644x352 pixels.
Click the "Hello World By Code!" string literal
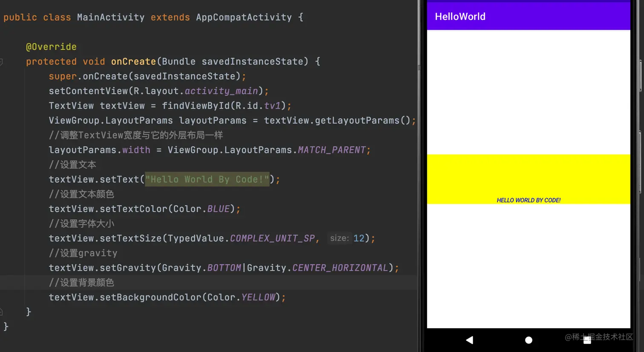207,179
